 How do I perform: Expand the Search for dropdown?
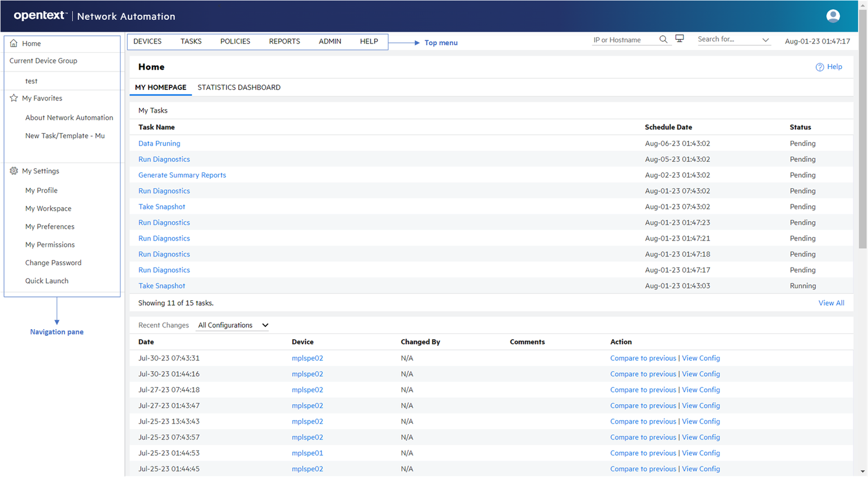765,40
